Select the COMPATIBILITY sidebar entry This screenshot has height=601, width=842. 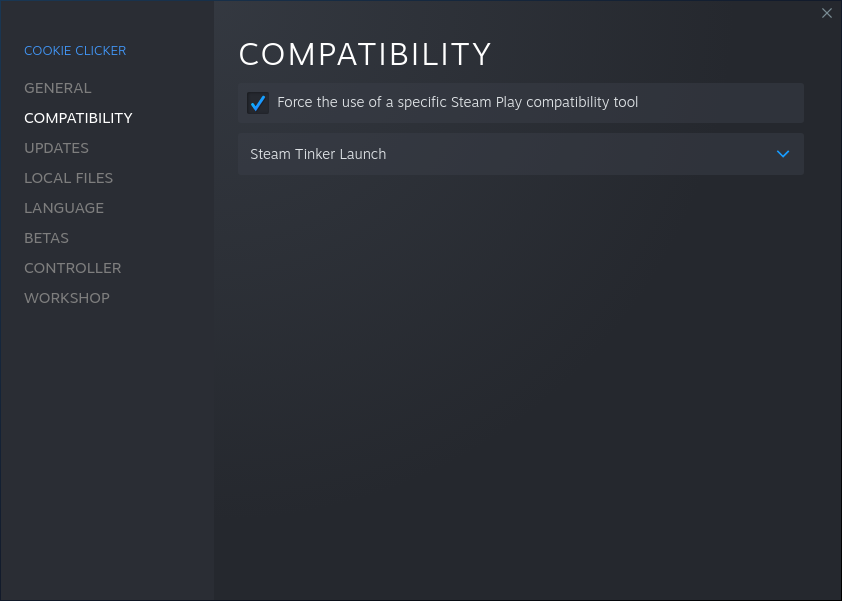click(x=78, y=118)
